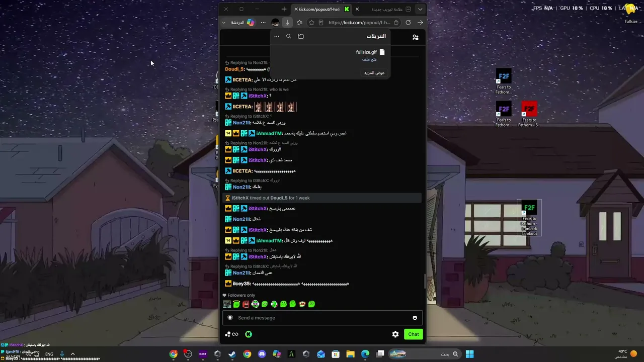Open the browser settings ellipsis menu

click(263, 23)
